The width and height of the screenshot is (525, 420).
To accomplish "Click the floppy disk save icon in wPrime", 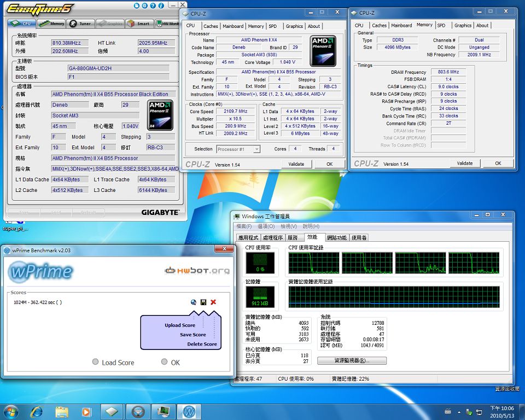I will pyautogui.click(x=203, y=302).
